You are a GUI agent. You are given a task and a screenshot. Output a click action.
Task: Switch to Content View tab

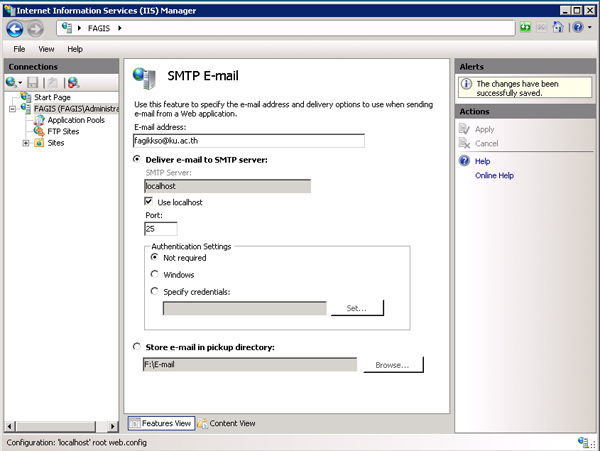coord(227,423)
